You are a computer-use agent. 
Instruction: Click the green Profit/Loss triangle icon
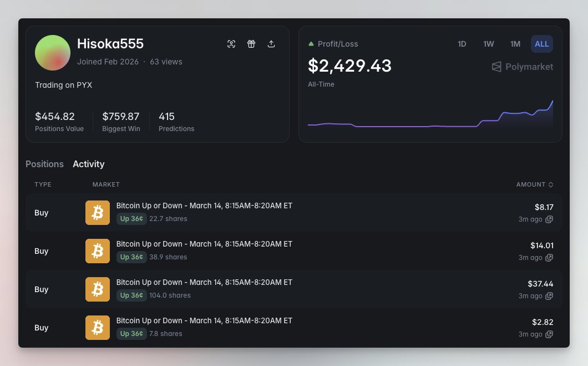pyautogui.click(x=311, y=44)
